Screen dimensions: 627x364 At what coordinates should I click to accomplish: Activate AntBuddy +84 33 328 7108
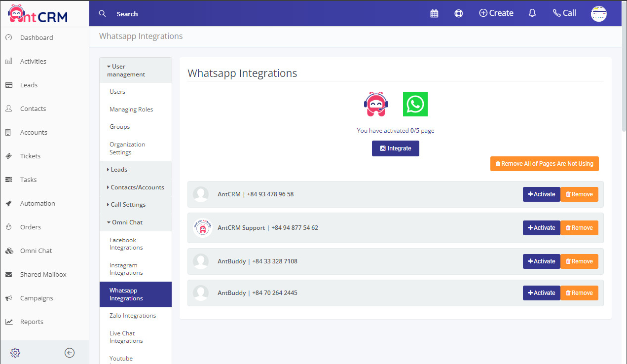click(542, 261)
